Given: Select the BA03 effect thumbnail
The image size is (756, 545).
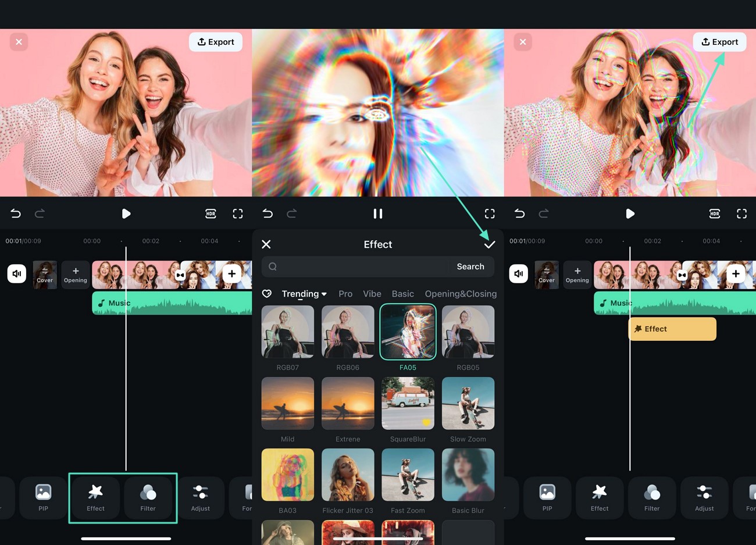Looking at the screenshot, I should point(288,475).
